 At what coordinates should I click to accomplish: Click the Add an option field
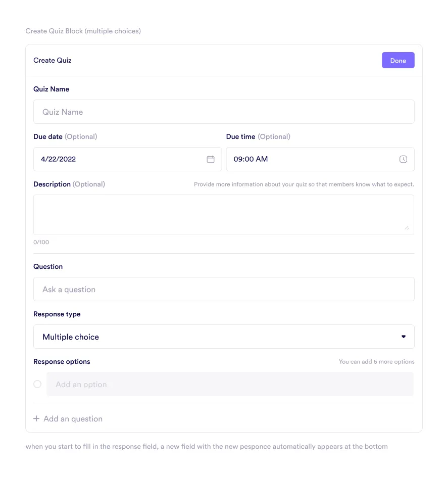[x=230, y=385]
